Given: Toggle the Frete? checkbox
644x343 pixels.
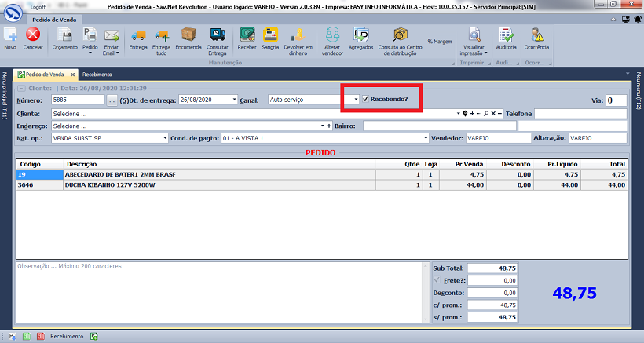Looking at the screenshot, I should 437,280.
